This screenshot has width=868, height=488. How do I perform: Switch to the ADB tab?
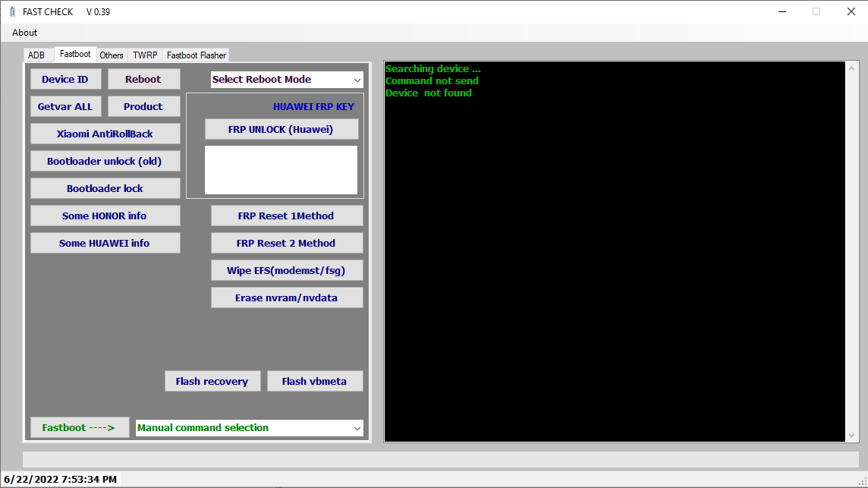37,55
